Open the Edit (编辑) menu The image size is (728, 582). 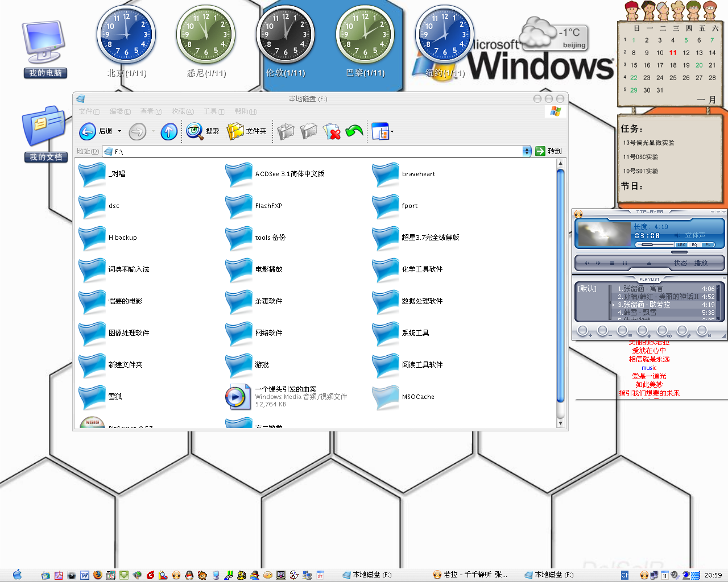[120, 111]
